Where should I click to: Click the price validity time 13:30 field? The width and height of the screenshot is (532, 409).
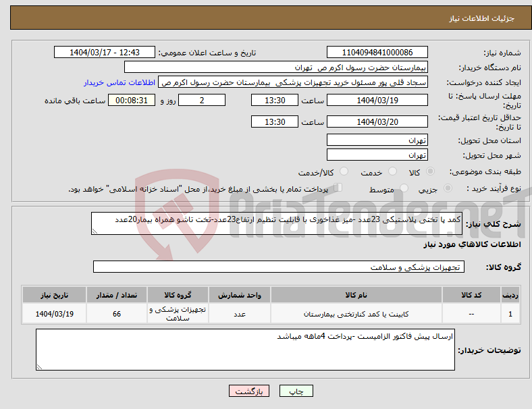click(275, 121)
